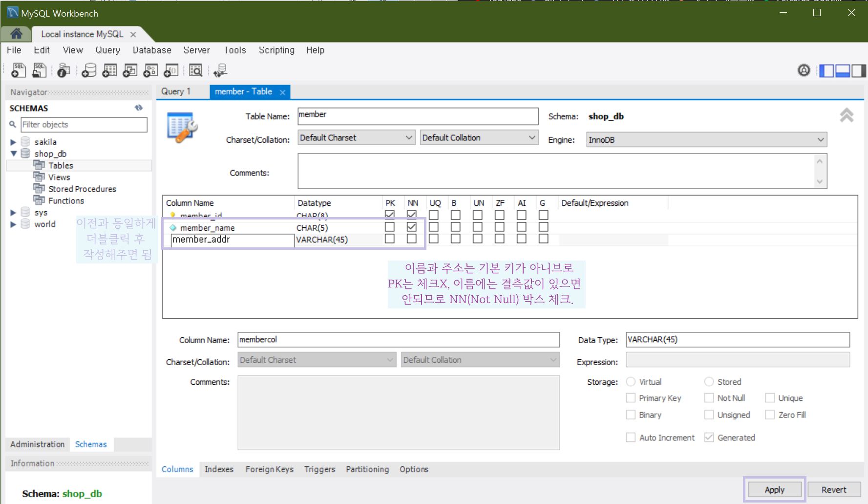The width and height of the screenshot is (868, 504).
Task: Open the Database menu
Action: [x=152, y=50]
